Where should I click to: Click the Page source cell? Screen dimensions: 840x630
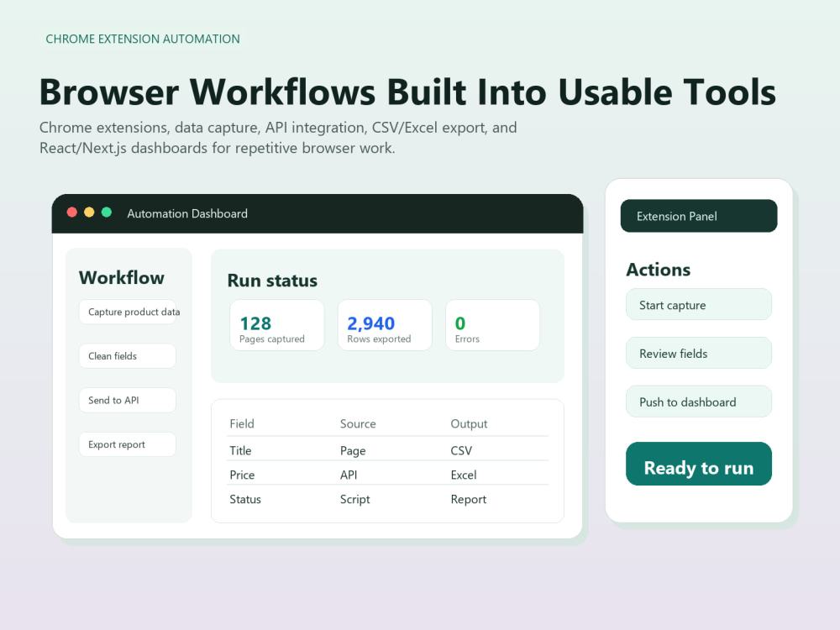[x=353, y=451]
